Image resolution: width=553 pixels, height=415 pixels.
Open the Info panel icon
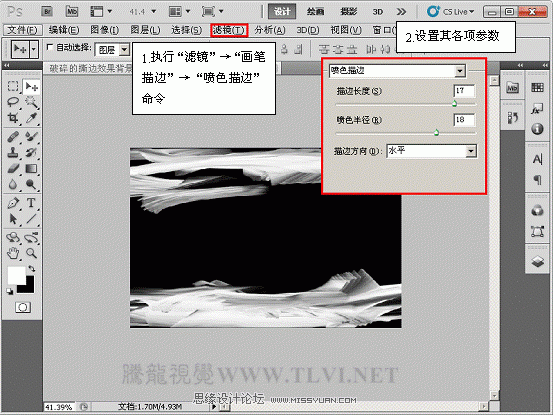coord(537,129)
